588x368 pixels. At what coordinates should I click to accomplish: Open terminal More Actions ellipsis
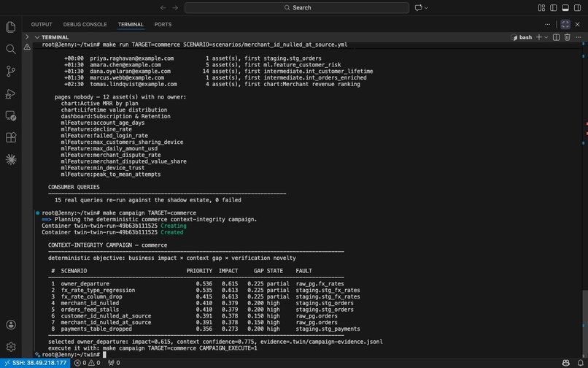tap(578, 37)
